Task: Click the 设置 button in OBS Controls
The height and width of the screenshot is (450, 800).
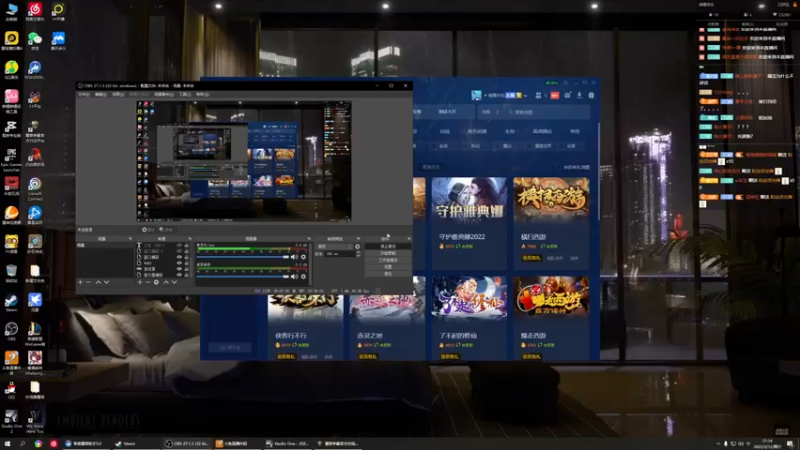Action: pyautogui.click(x=388, y=267)
